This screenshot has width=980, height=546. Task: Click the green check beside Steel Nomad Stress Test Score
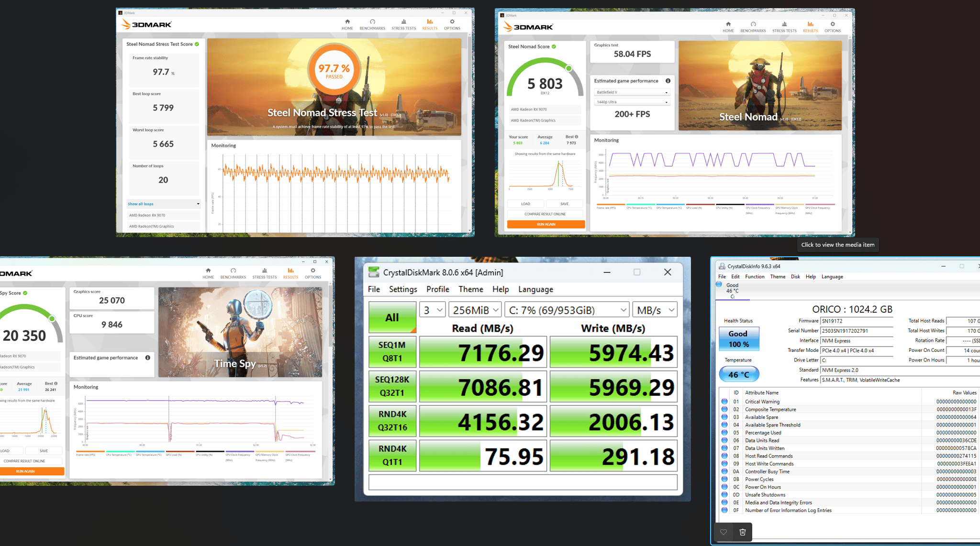coord(197,44)
